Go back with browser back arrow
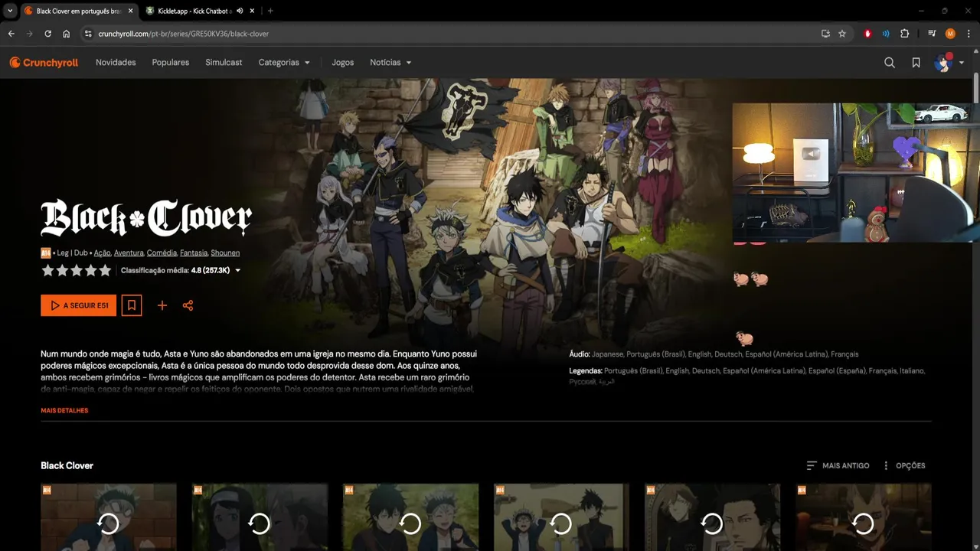Viewport: 980px width, 551px height. tap(11, 34)
